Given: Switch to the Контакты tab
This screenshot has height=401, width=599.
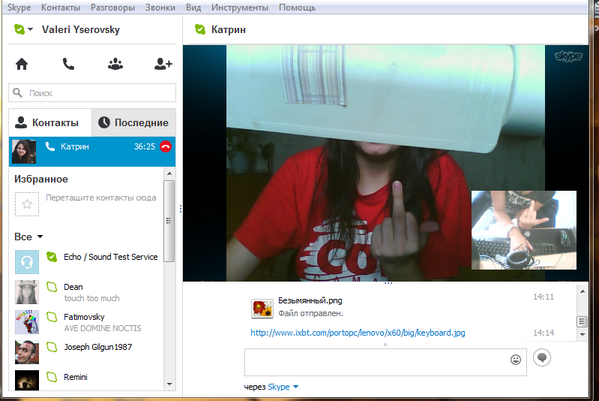Looking at the screenshot, I should pyautogui.click(x=50, y=123).
